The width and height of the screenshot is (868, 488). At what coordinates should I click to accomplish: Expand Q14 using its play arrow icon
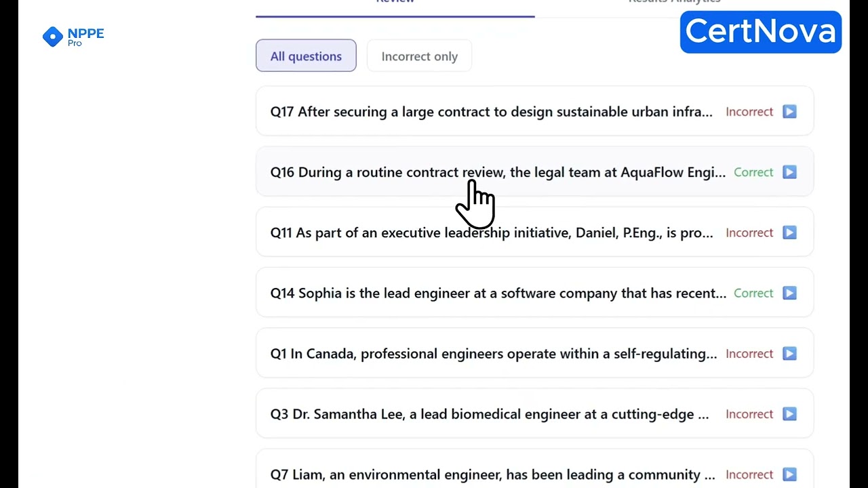pos(789,293)
